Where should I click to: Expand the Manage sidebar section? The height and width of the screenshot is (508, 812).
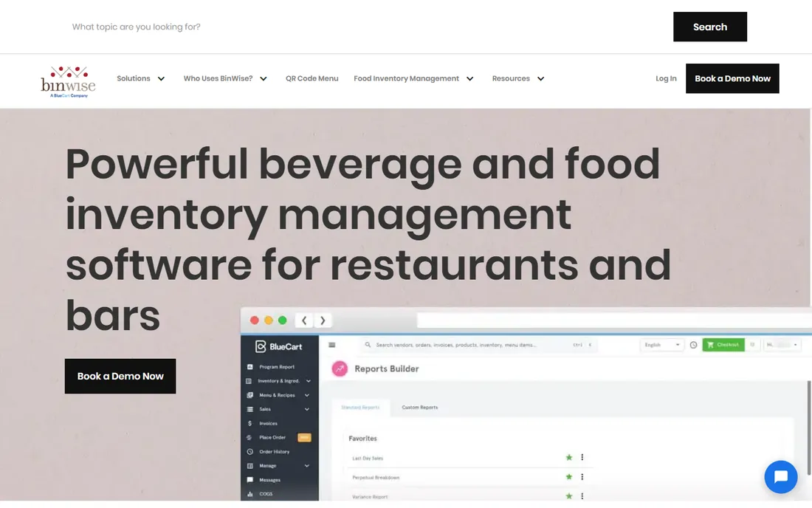pyautogui.click(x=307, y=466)
